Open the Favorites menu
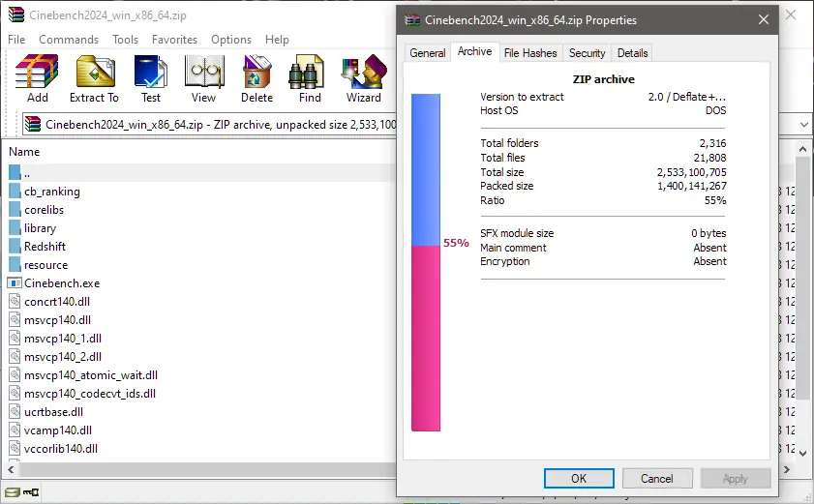Viewport: 814px width, 504px height. (174, 40)
